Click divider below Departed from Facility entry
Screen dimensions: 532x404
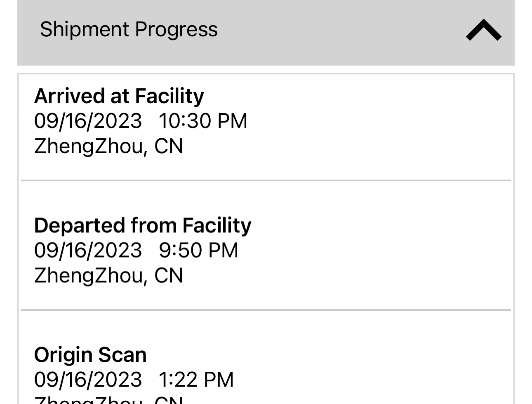[x=266, y=309]
